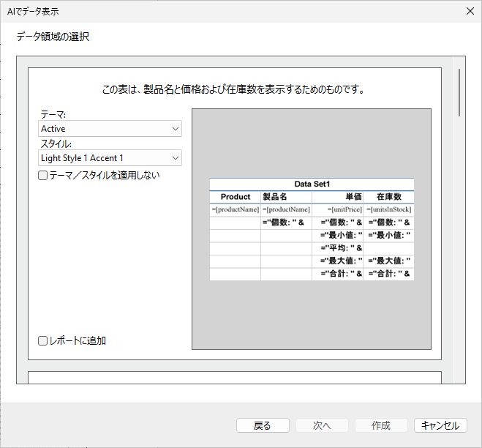The height and width of the screenshot is (448, 482).
Task: Click the table description text この表は、製品名と価格…
Action: (x=233, y=89)
